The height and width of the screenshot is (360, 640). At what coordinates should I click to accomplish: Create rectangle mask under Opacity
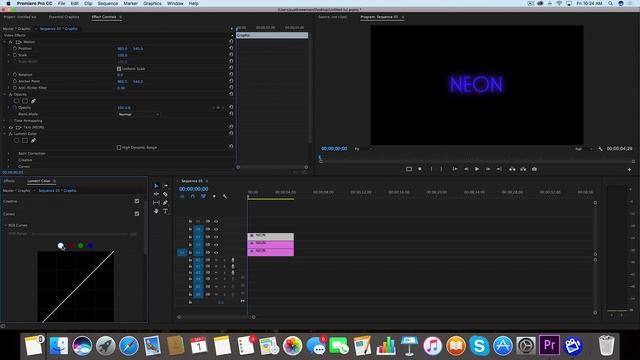25,101
